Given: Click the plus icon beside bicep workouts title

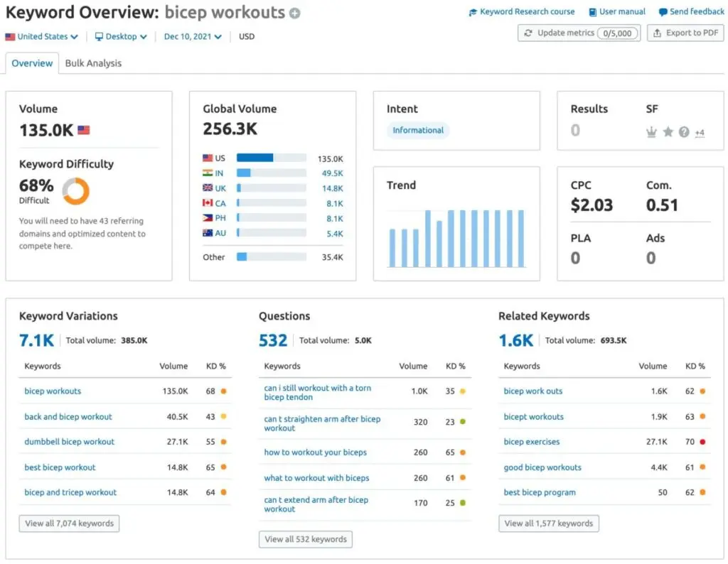Looking at the screenshot, I should coord(295,13).
